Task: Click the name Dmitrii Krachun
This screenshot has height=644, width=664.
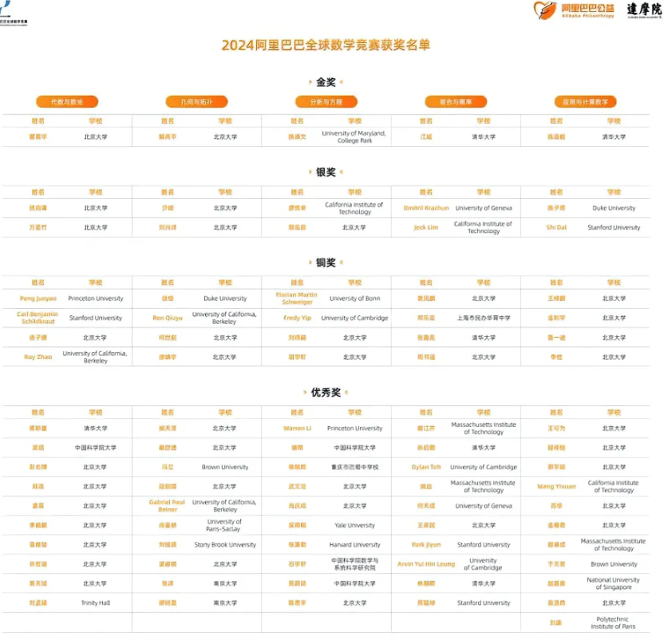Action: (x=426, y=208)
